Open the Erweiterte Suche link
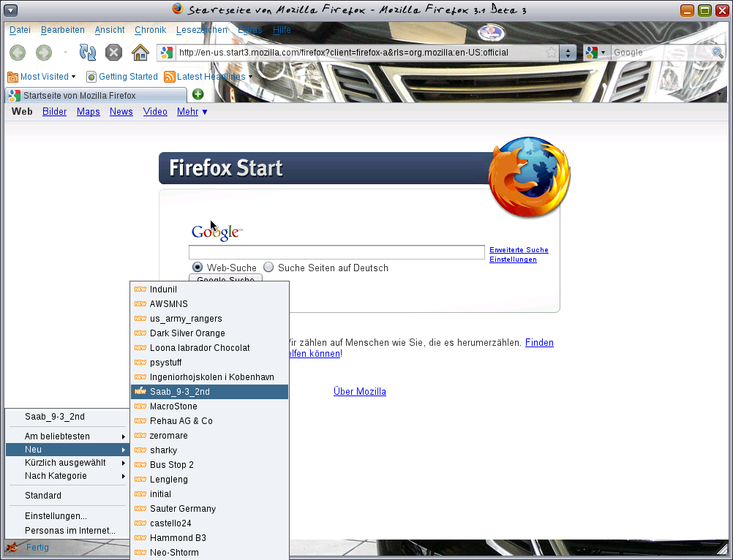The height and width of the screenshot is (560, 733). point(519,250)
